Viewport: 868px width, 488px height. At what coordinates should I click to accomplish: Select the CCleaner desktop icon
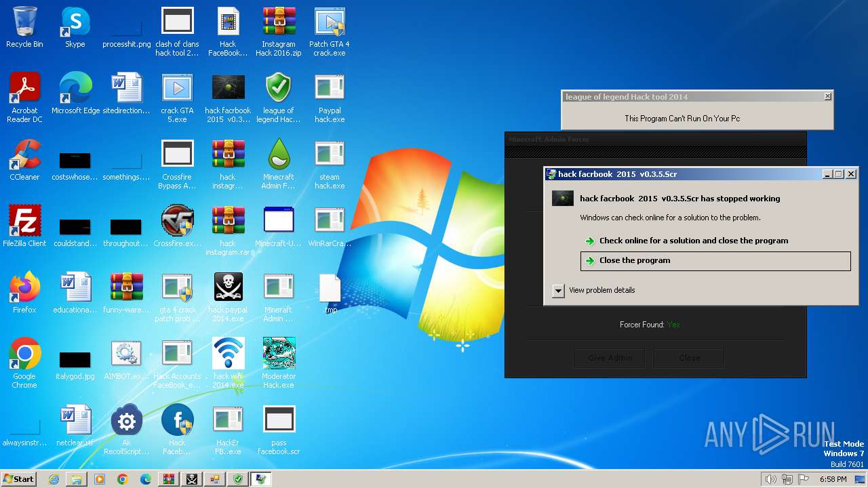[24, 160]
